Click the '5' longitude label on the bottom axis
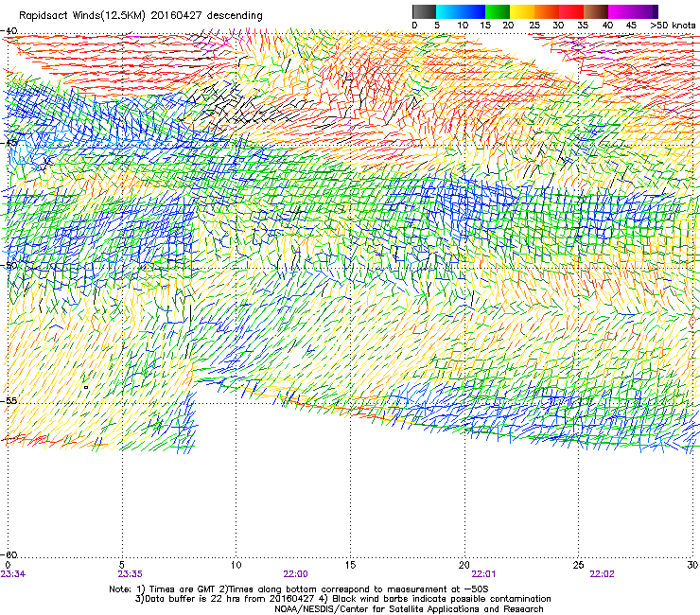The image size is (700, 615). point(122,565)
